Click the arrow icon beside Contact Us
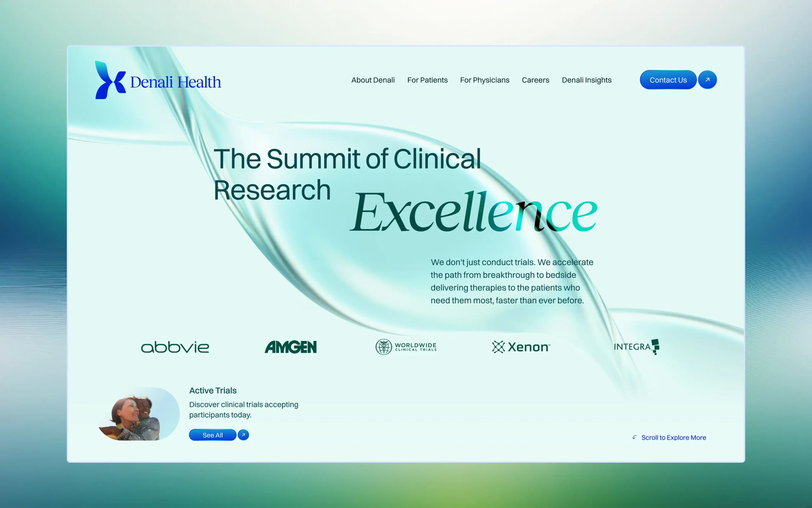 click(707, 80)
